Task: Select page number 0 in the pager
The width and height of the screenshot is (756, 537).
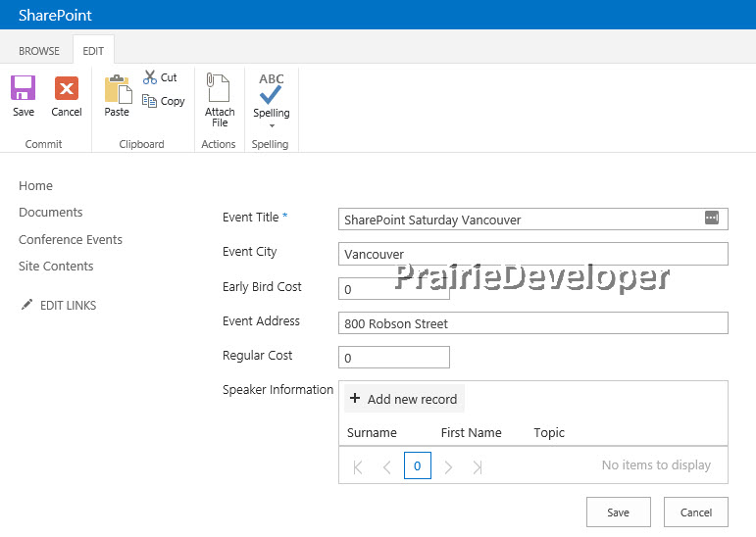Action: pos(418,465)
